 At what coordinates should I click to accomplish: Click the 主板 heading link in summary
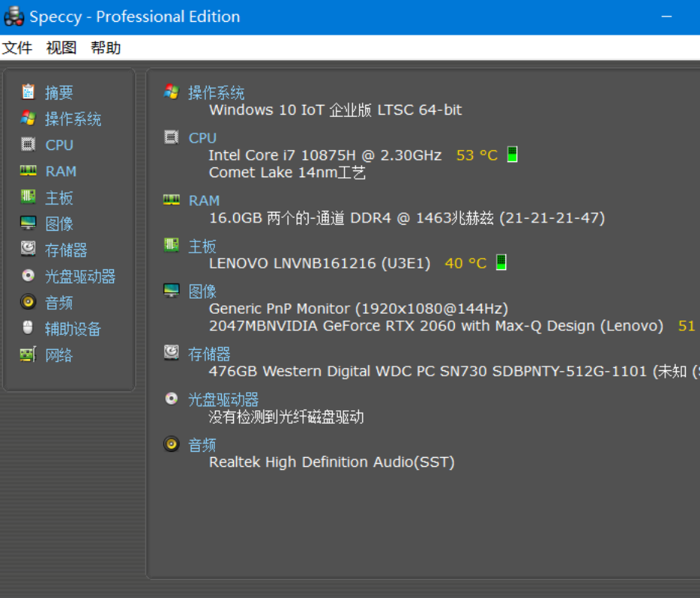pyautogui.click(x=202, y=247)
